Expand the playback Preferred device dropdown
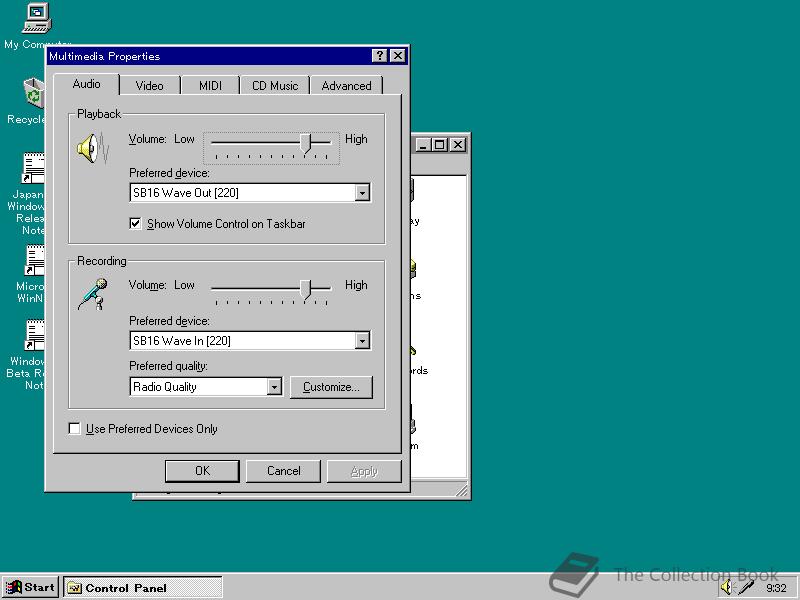The width and height of the screenshot is (800, 600). (x=362, y=193)
